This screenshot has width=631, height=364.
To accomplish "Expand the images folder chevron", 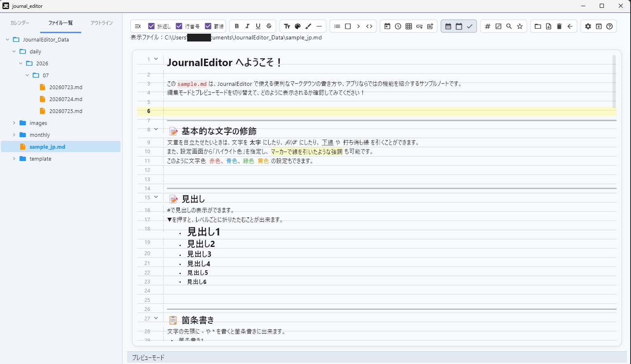I will [x=14, y=123].
